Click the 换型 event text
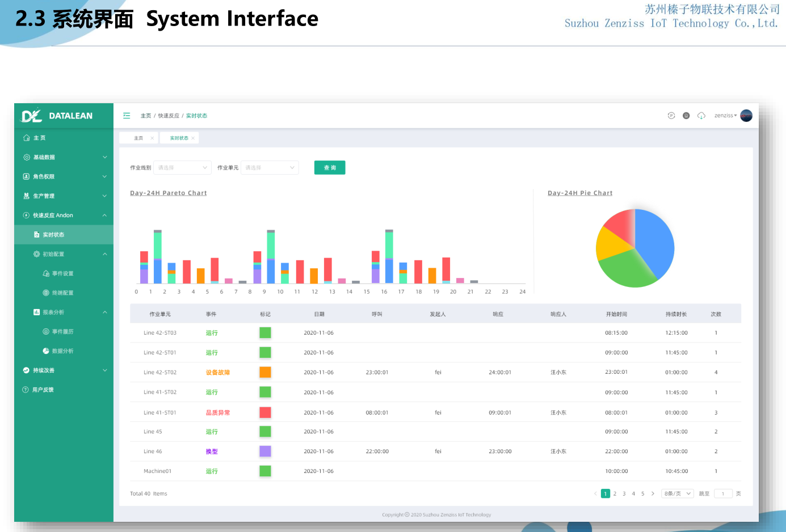The height and width of the screenshot is (532, 786). tap(212, 451)
